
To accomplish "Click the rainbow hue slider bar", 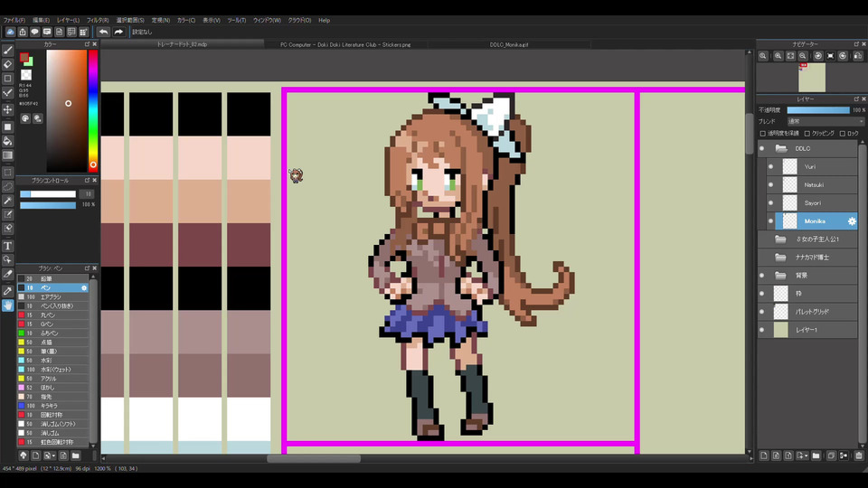I will (93, 110).
